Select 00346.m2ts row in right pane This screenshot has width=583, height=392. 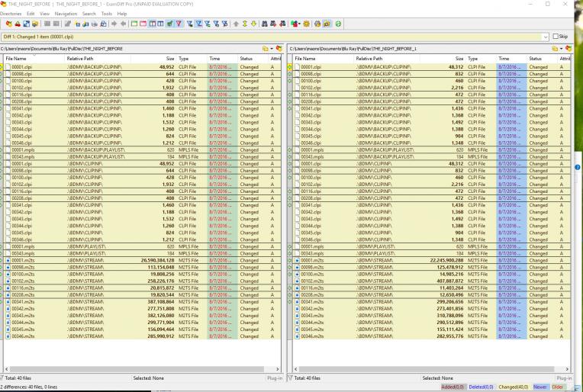click(431, 336)
